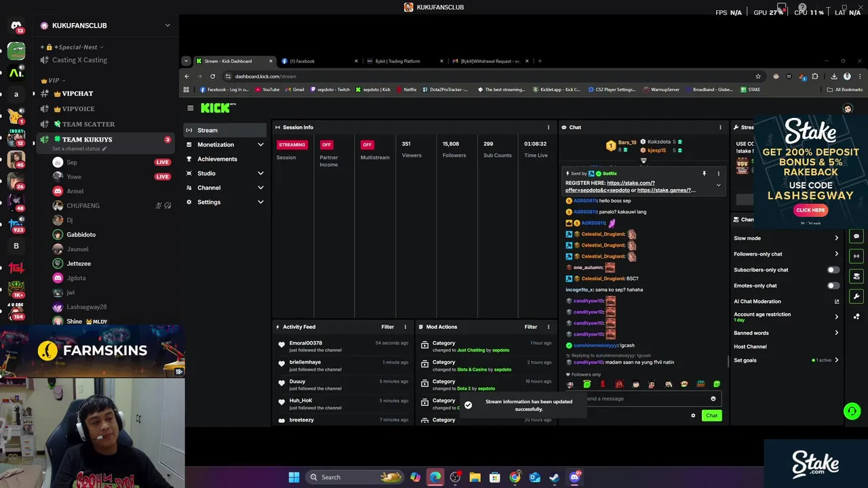Open Mod Actions three-dot menu
This screenshot has height=488, width=868.
(x=549, y=327)
